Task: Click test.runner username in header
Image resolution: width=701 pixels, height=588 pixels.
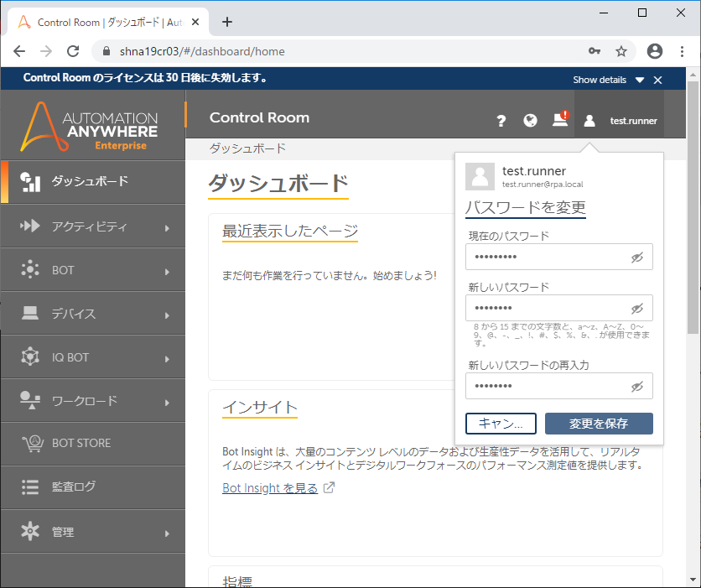Action: (x=633, y=121)
